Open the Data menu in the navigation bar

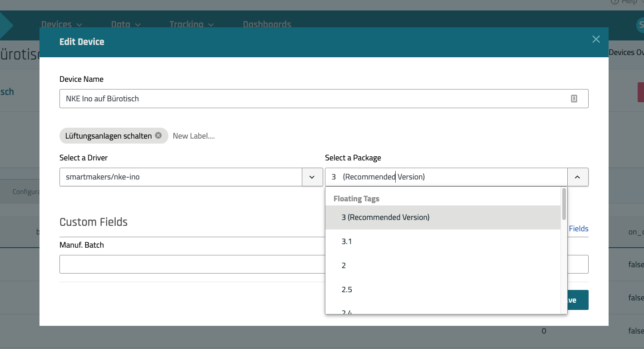click(x=126, y=24)
